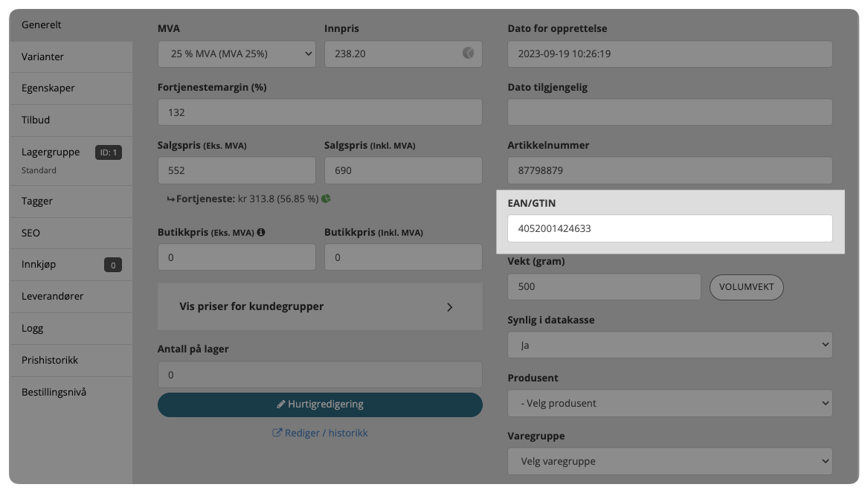Open the Varegruppe dropdown

coord(669,461)
